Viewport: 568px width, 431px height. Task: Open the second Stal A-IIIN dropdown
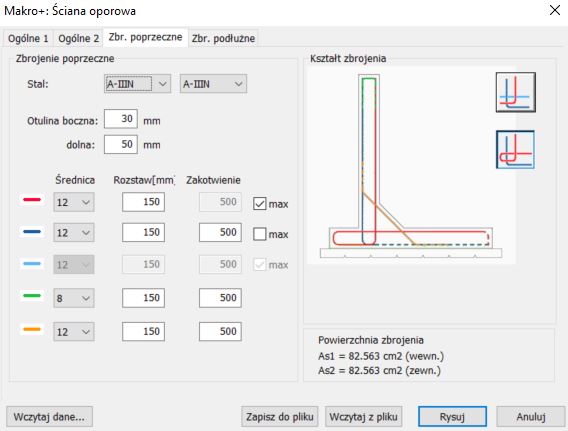pyautogui.click(x=213, y=84)
